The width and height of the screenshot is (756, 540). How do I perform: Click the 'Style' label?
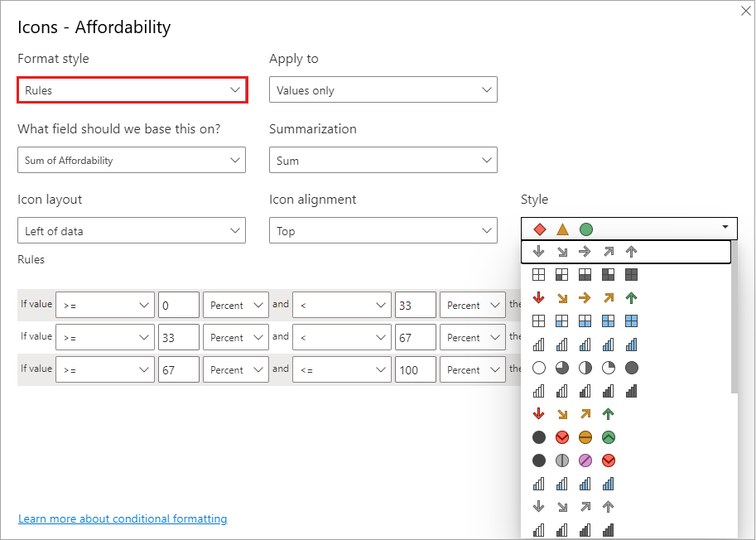click(x=534, y=199)
